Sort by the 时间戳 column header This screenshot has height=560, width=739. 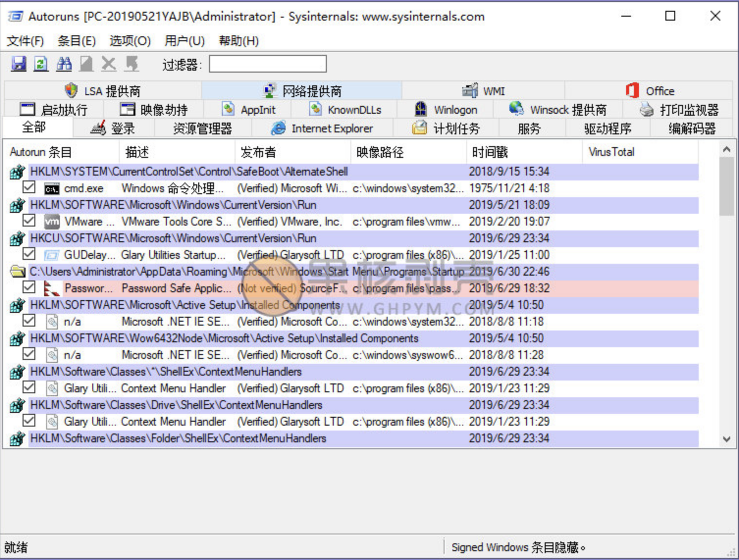click(x=524, y=153)
